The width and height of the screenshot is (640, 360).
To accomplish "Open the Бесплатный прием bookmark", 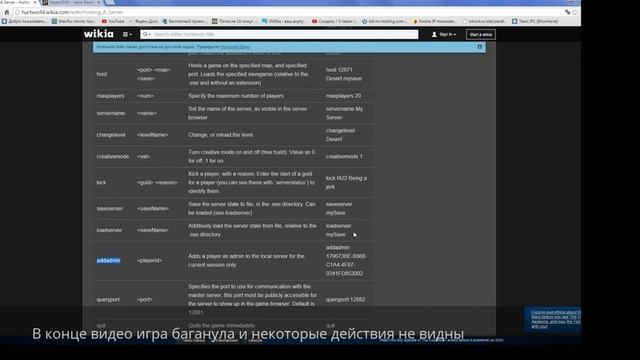I will [184, 21].
